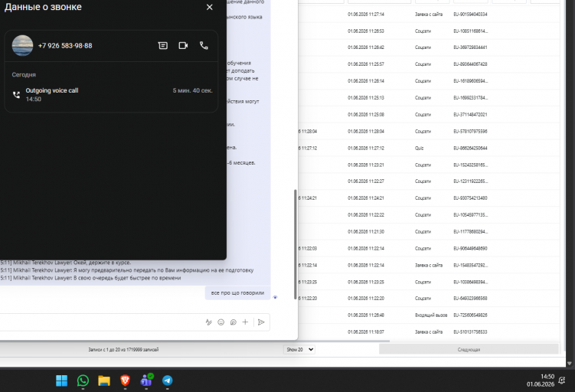Close the call details panel

tap(209, 7)
